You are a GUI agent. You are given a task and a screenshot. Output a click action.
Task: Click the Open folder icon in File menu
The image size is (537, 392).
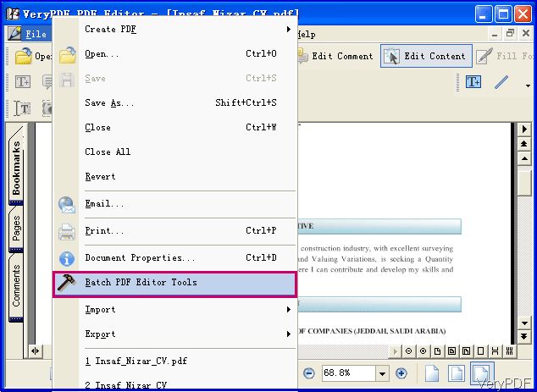[x=68, y=54]
